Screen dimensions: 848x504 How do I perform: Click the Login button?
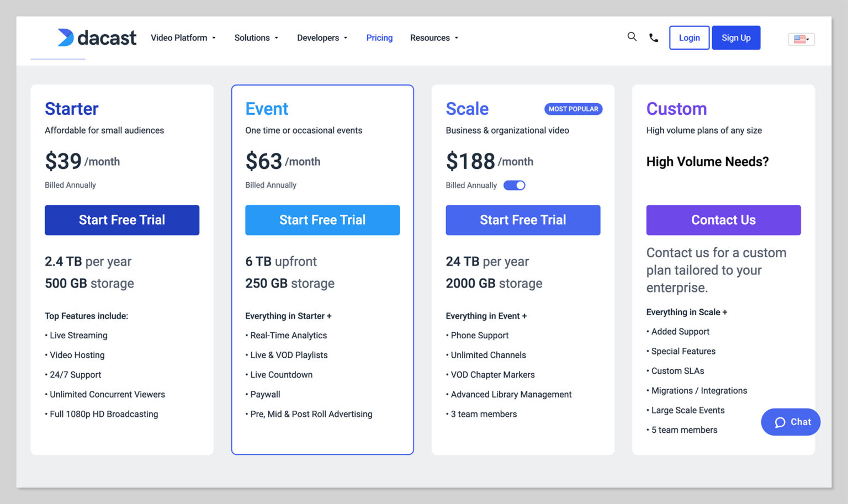689,38
